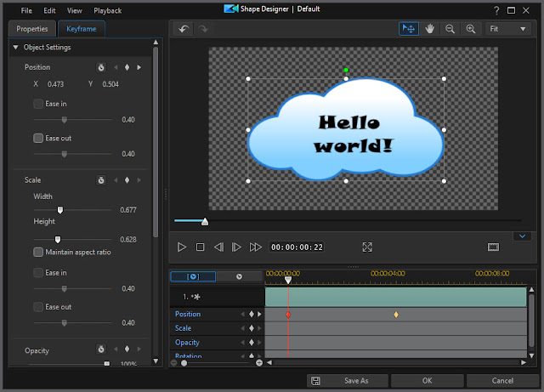Click the Undo arrow icon
544x392 pixels.
click(184, 29)
